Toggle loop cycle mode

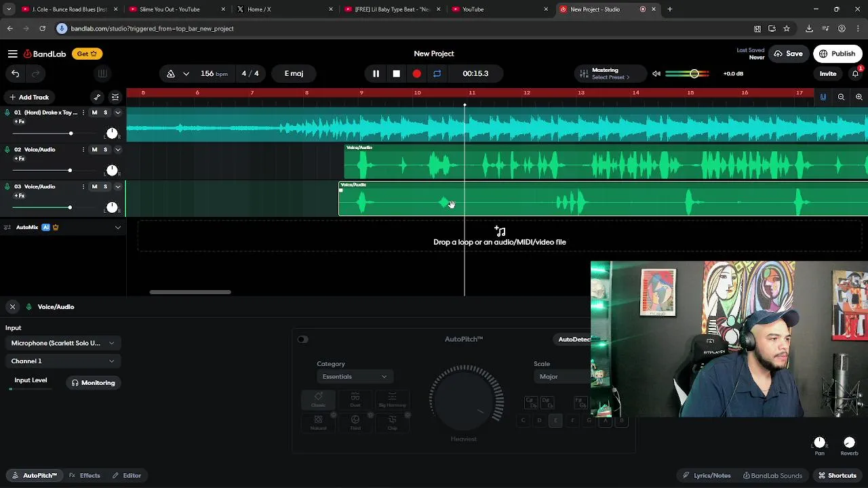click(437, 73)
